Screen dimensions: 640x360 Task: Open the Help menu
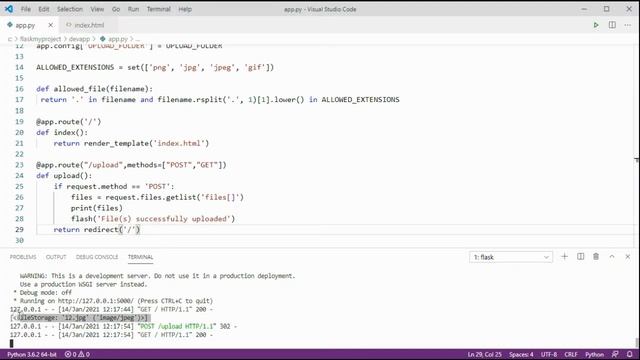tap(185, 9)
